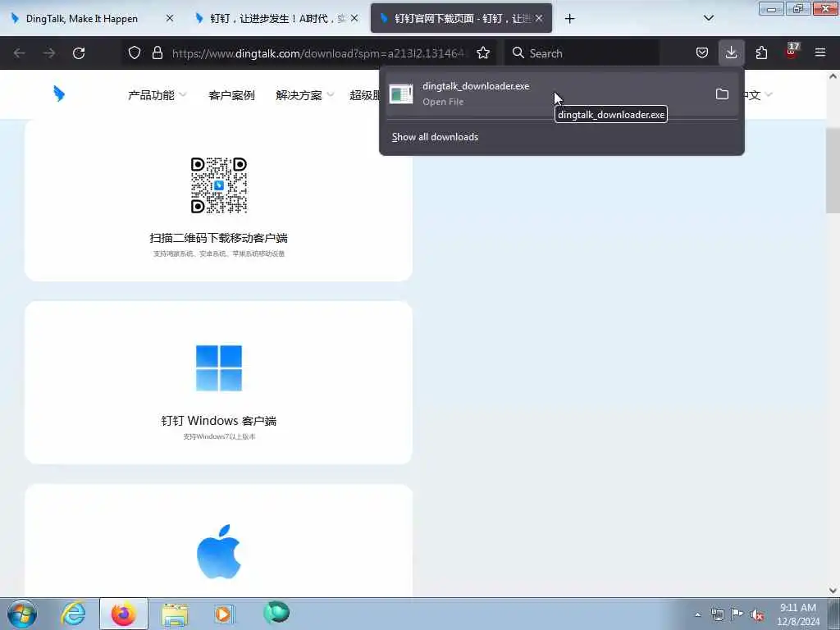840x630 pixels.
Task: Click the Apple logo download icon
Action: point(218,552)
